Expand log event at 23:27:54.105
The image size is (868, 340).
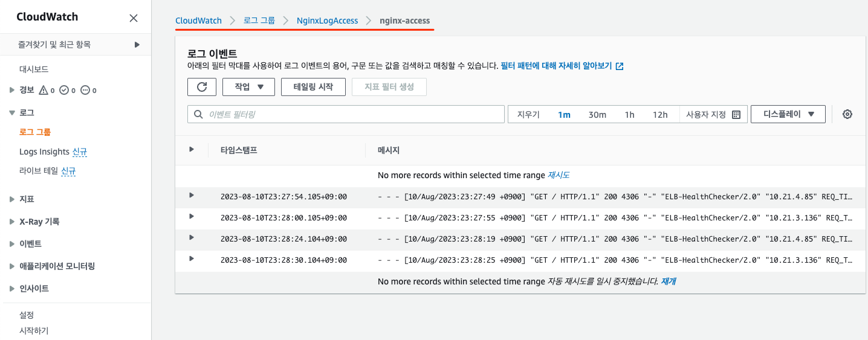[192, 195]
